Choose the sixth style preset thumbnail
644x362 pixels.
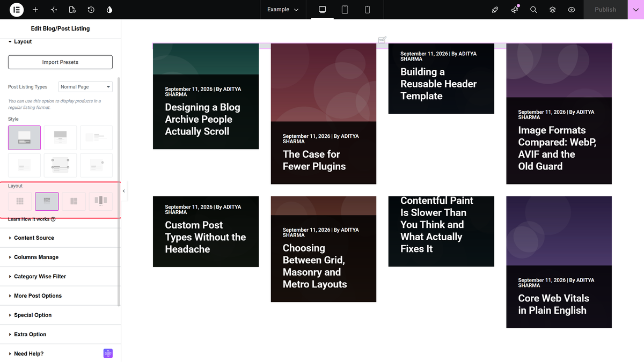coord(96,165)
